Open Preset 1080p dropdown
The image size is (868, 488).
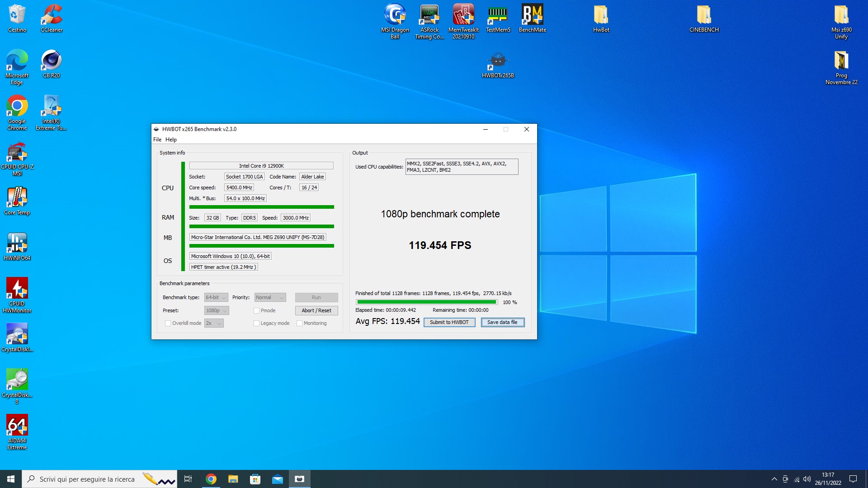click(217, 310)
